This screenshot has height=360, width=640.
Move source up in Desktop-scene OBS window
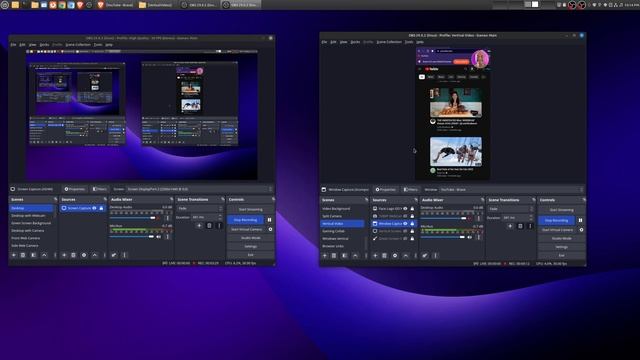point(95,255)
